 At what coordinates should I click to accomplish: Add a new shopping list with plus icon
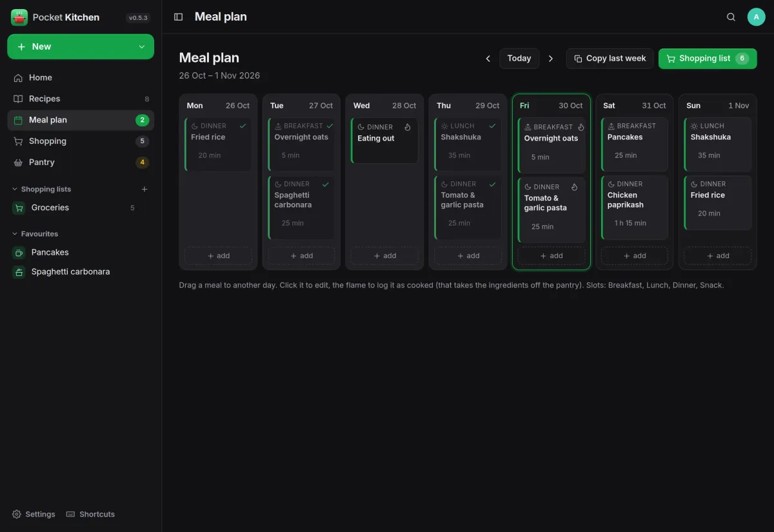pos(144,189)
